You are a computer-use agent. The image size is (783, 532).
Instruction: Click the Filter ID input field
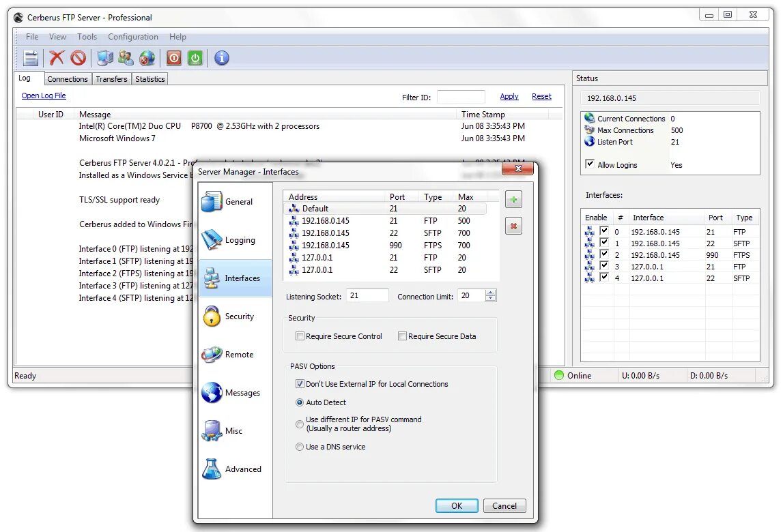tap(460, 97)
